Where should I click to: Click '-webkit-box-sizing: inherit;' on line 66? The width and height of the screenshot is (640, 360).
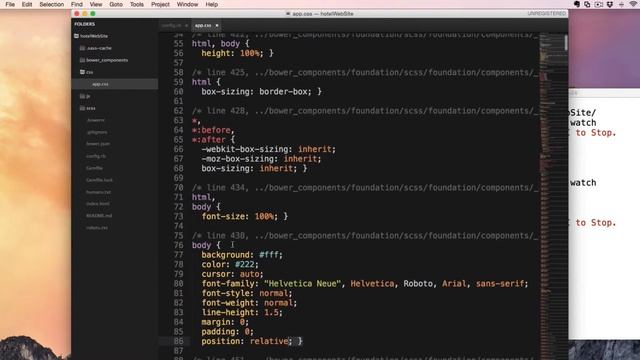268,149
